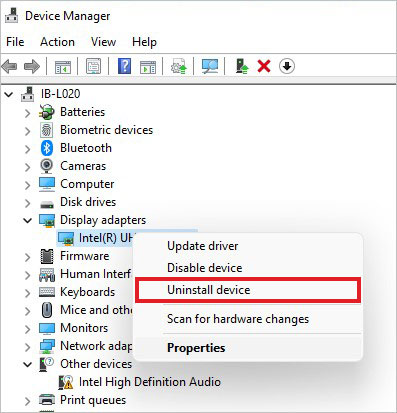Click the Keyboards category icon
397x413 pixels.
[47, 292]
